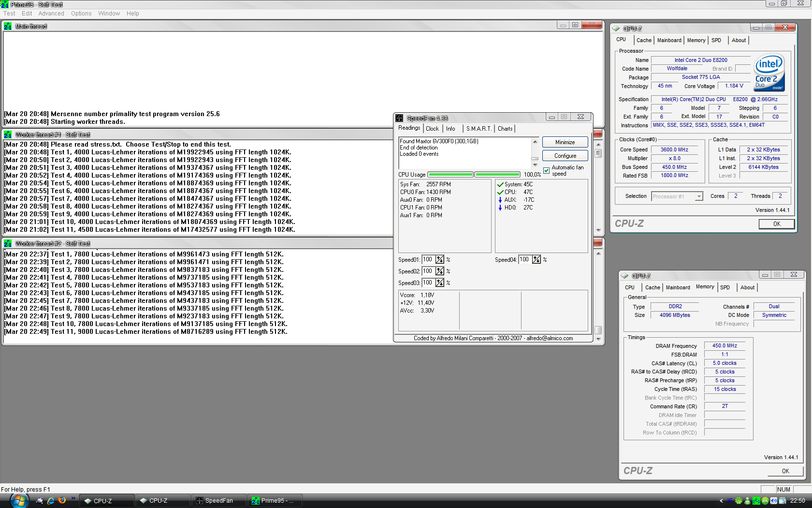This screenshot has width=812, height=508.
Task: Open the Windows Start orb
Action: pos(19,501)
